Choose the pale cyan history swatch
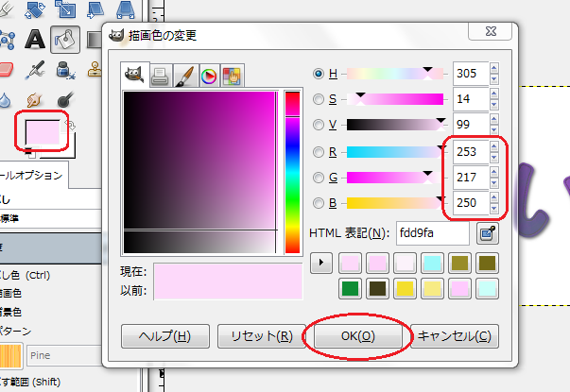 click(487, 289)
